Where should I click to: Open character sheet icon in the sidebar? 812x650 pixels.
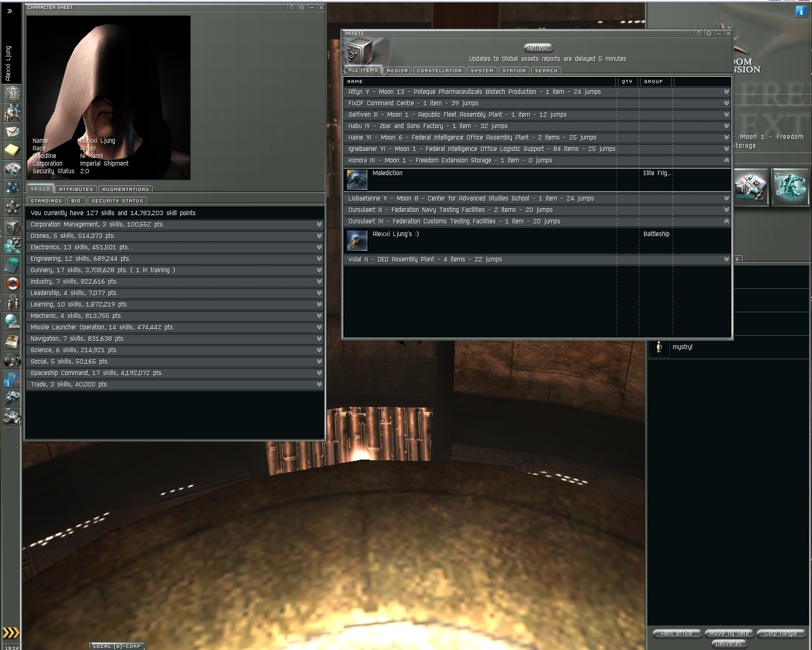point(12,93)
